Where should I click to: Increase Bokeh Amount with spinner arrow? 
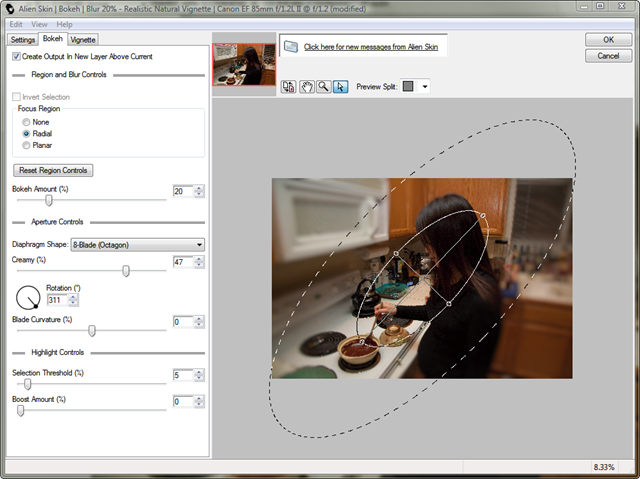coord(199,187)
